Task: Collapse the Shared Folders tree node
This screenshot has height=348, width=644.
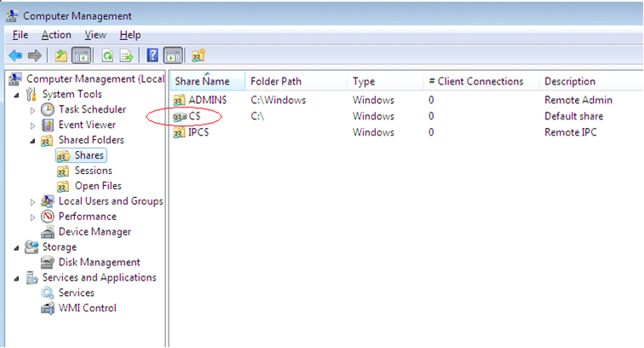Action: (33, 140)
